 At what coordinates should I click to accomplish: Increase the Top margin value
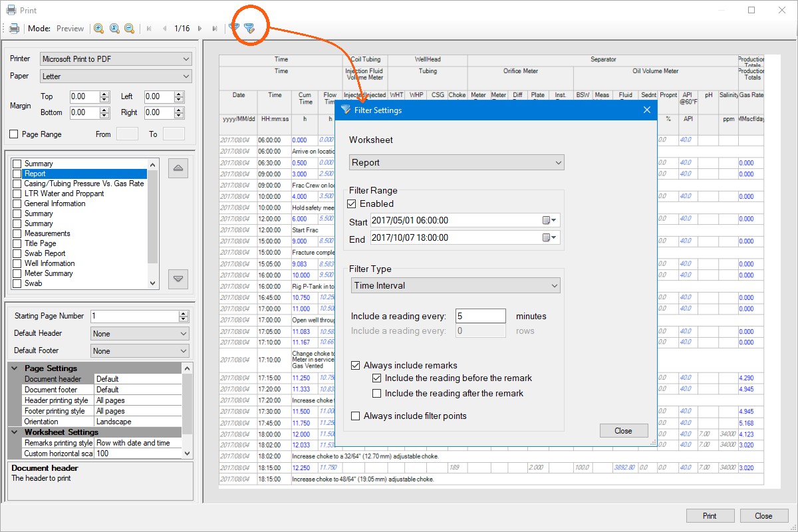tap(104, 94)
